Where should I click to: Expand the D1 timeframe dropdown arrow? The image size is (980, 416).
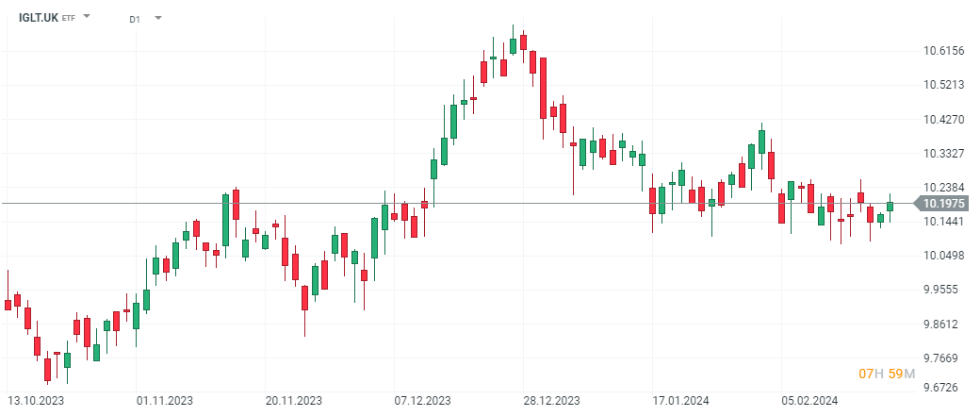[x=157, y=18]
